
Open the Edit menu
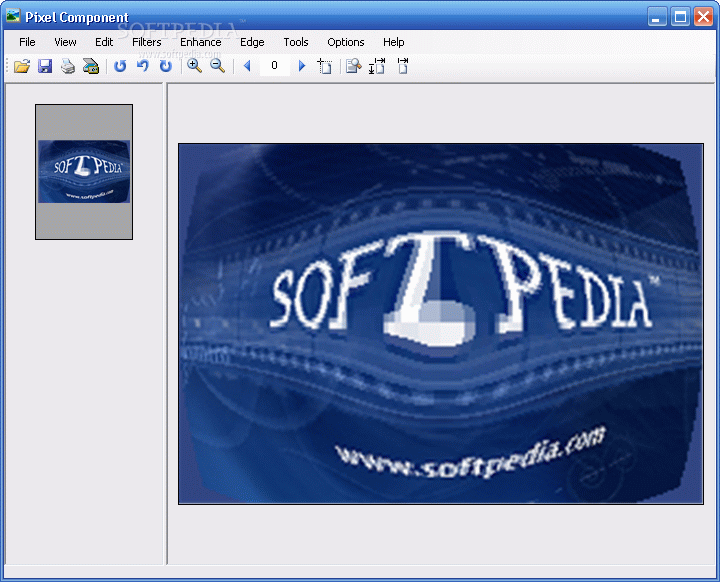coord(104,42)
